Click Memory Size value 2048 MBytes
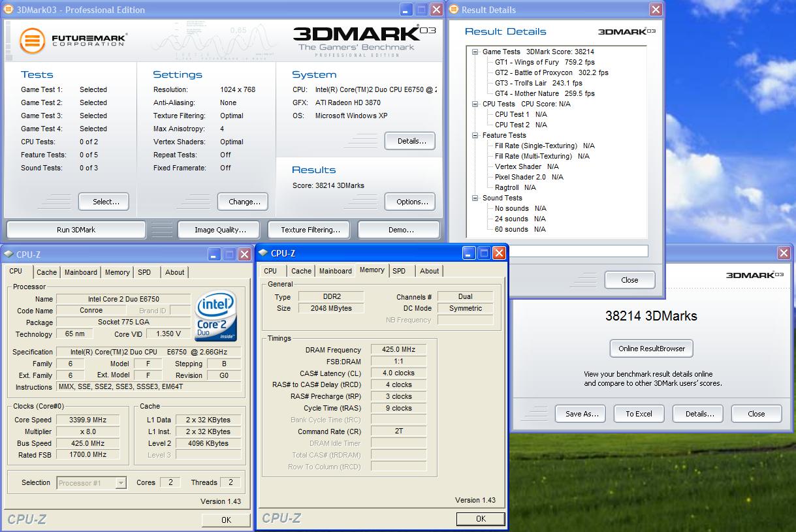The image size is (796, 532). coord(332,308)
